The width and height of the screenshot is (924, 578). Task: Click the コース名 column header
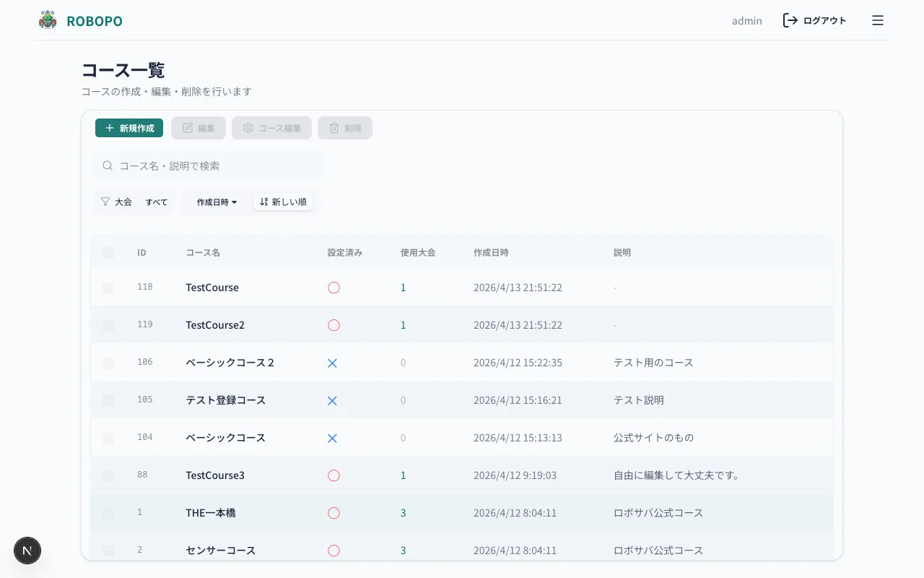(x=203, y=253)
